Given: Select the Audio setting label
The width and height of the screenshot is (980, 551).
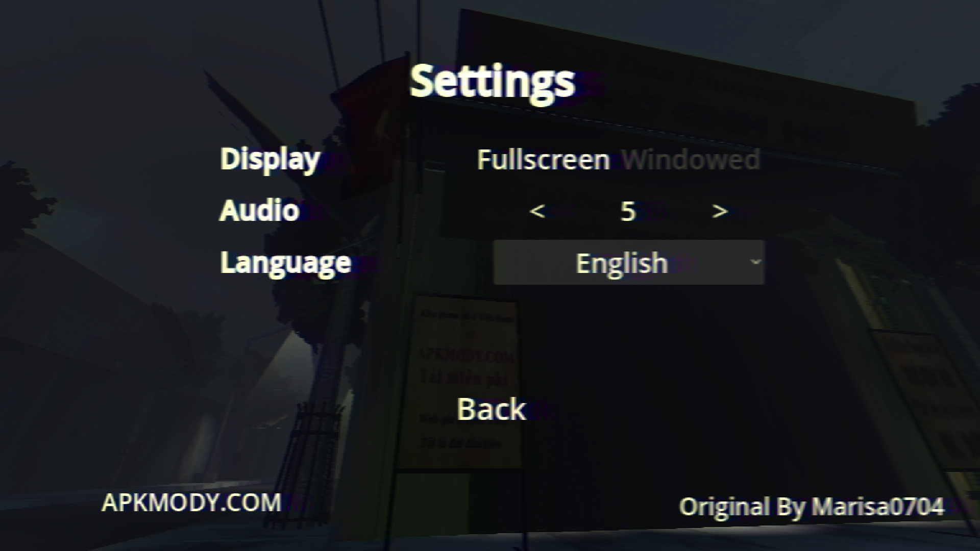Looking at the screenshot, I should 259,210.
